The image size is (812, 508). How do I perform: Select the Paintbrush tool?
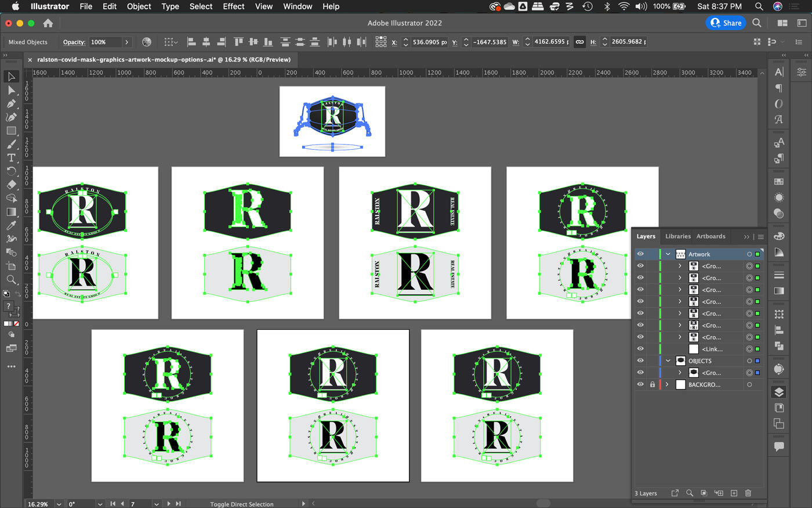(11, 144)
